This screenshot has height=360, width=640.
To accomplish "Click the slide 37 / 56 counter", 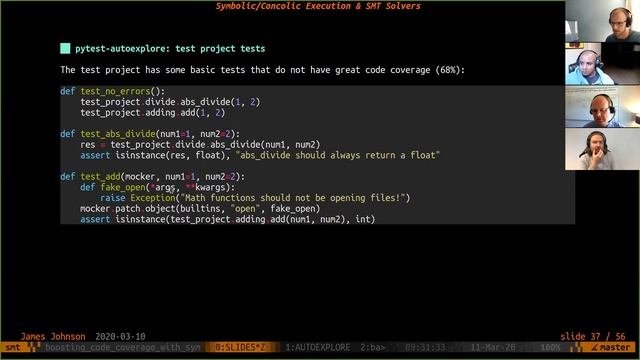I will [x=593, y=337].
